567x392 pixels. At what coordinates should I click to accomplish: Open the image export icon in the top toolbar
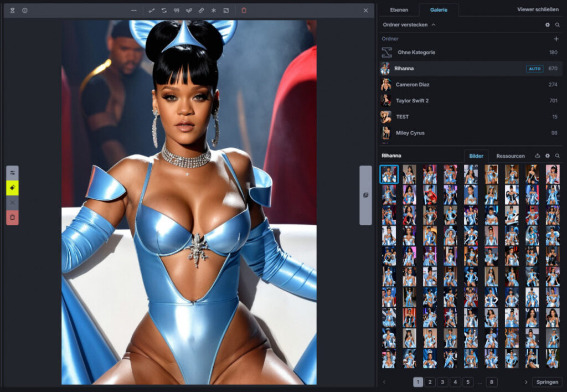click(x=225, y=10)
